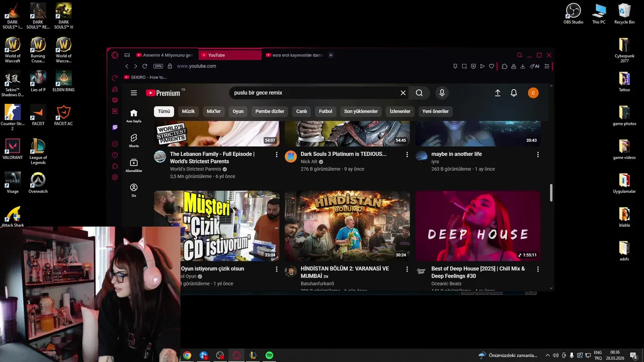
Task: Select the İzlenenler filter chip
Action: click(x=400, y=111)
